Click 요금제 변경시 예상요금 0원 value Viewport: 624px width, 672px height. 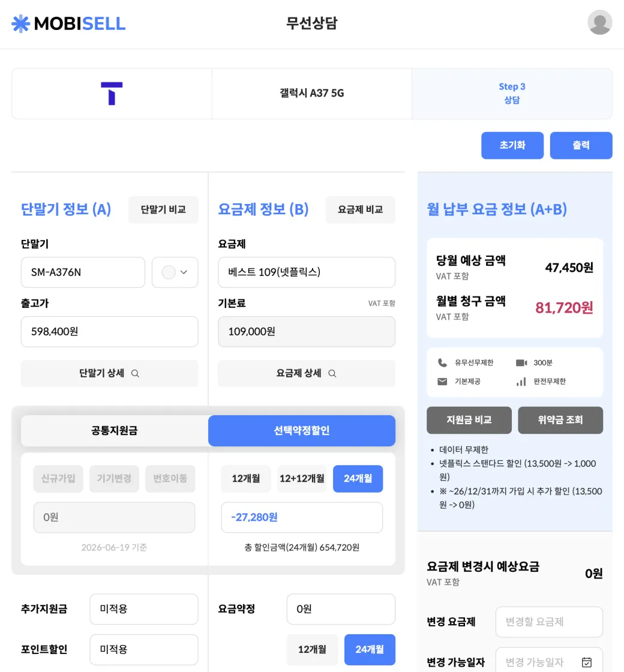pos(593,574)
